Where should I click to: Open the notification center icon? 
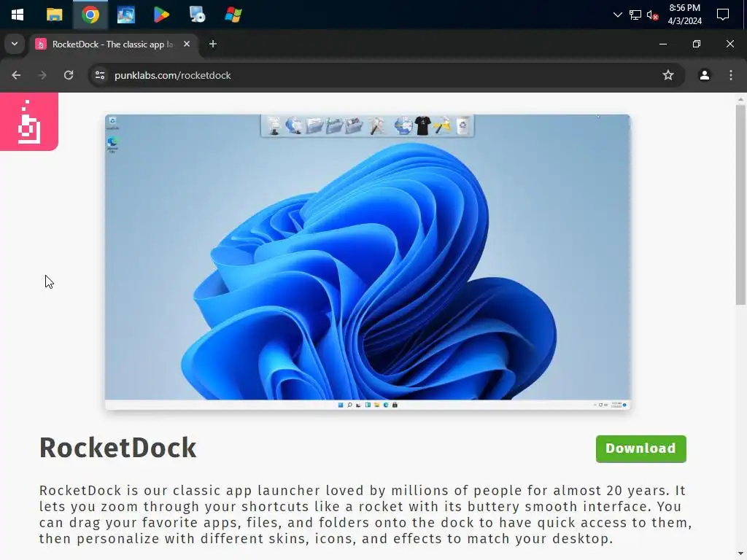[x=723, y=15]
